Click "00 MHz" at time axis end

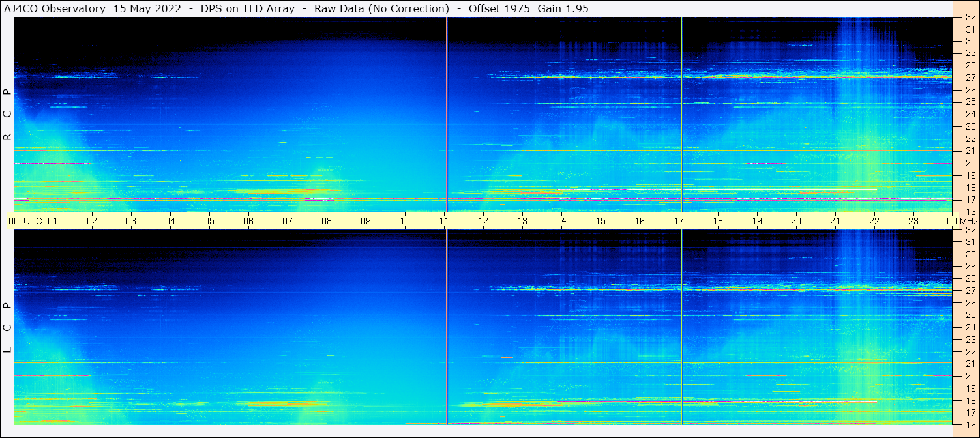click(962, 221)
